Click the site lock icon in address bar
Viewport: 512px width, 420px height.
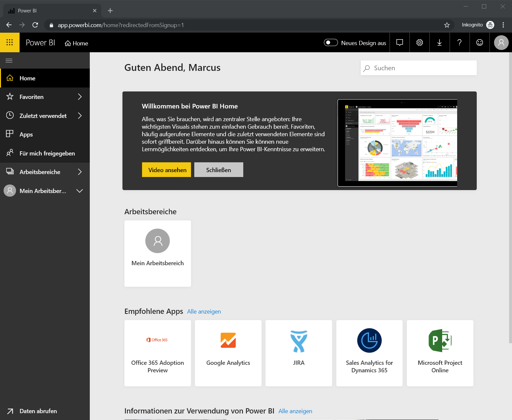pos(51,25)
